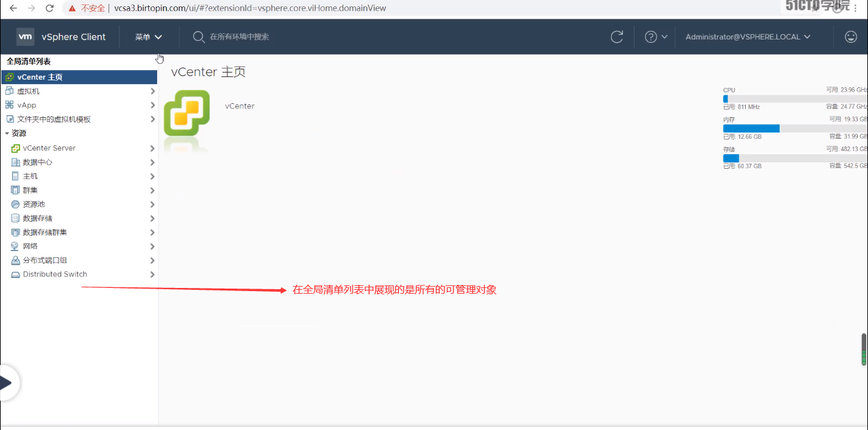Click the 网络 network icon
Screen dimensions: 868x430
16,247
